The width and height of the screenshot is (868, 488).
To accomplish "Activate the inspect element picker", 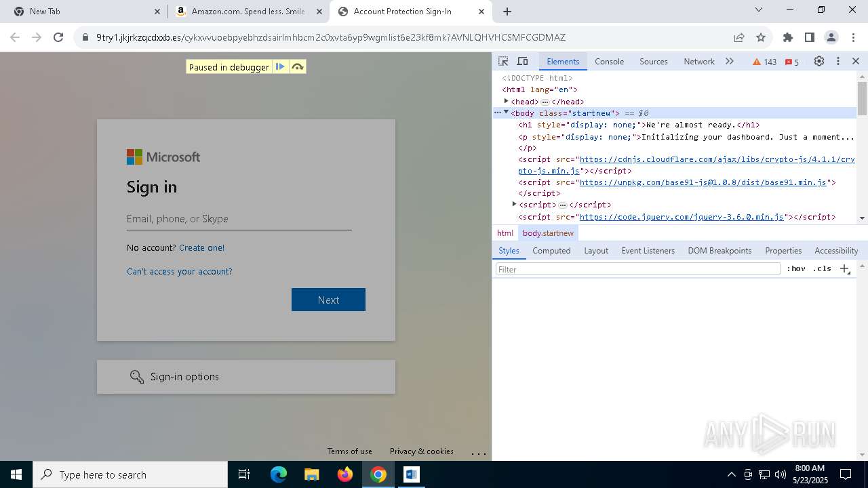I will pyautogui.click(x=503, y=61).
